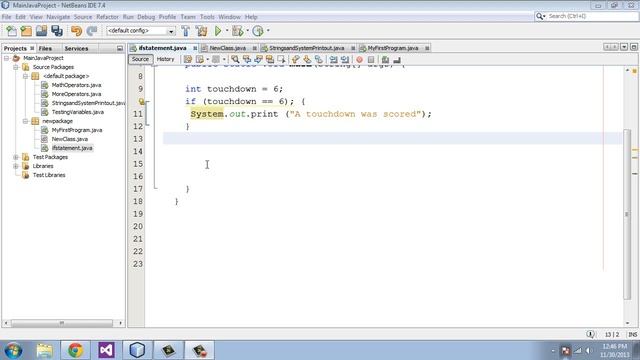
Task: Open the Refactor menu
Action: [x=107, y=17]
